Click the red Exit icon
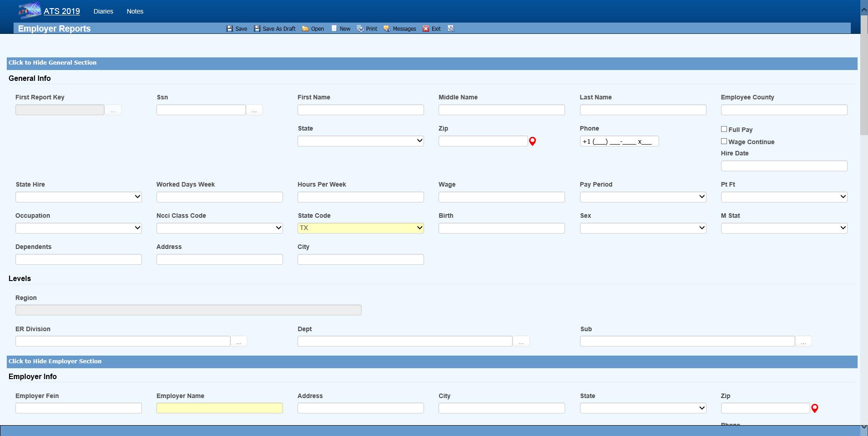 (x=426, y=28)
